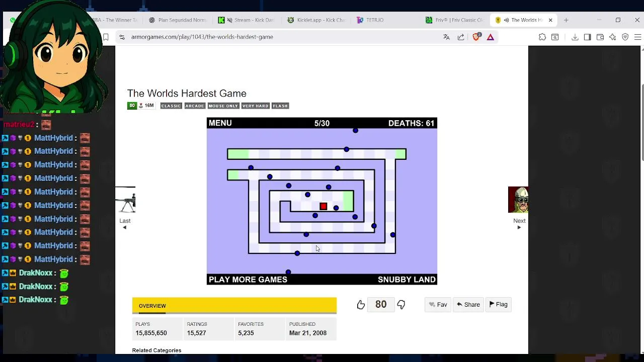The width and height of the screenshot is (644, 362).
Task: Switch to the Stream - Kick Dashboard tab
Action: point(248,20)
